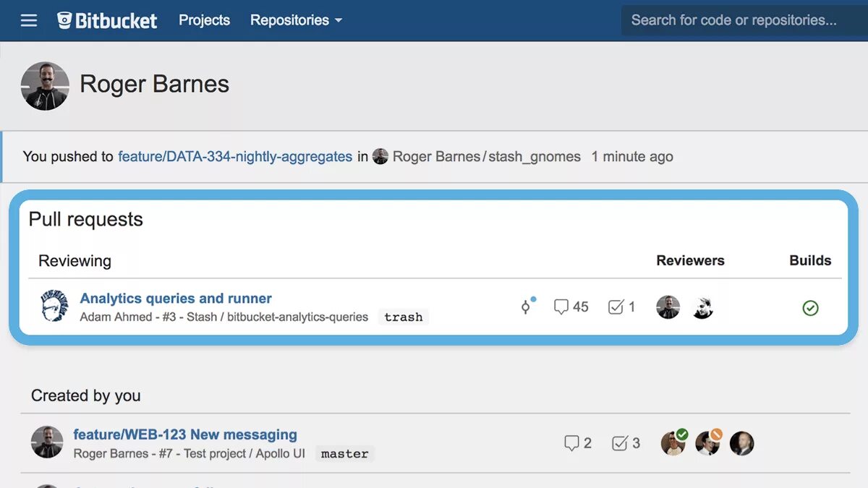Click the master branch label
This screenshot has width=868, height=488.
344,453
